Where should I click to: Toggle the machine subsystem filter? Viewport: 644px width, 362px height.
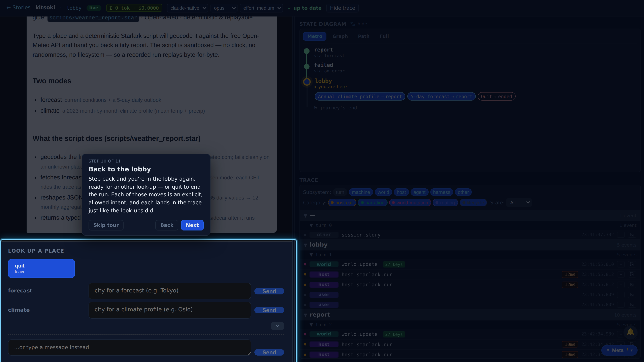tap(361, 192)
